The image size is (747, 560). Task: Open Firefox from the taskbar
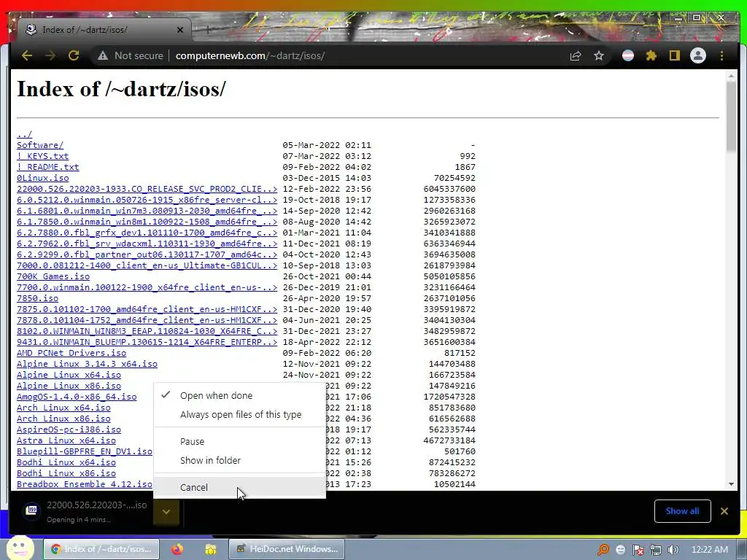click(x=177, y=549)
